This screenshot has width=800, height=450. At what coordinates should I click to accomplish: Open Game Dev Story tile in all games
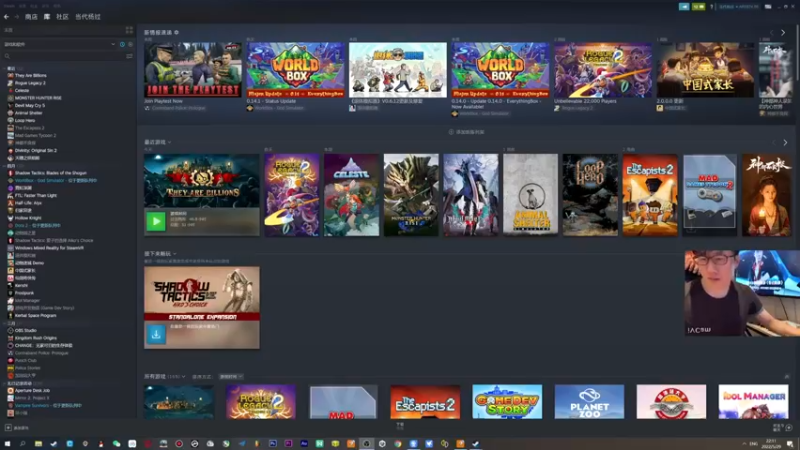(507, 402)
